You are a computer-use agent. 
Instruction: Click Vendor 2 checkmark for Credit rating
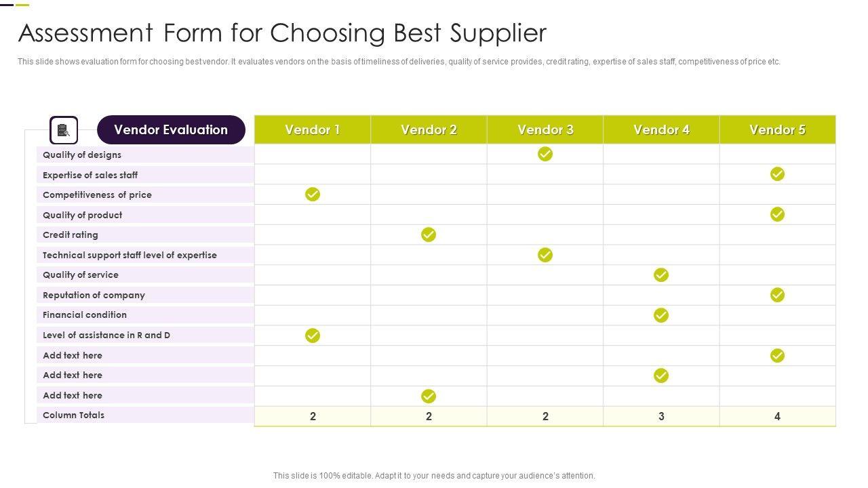coord(429,235)
